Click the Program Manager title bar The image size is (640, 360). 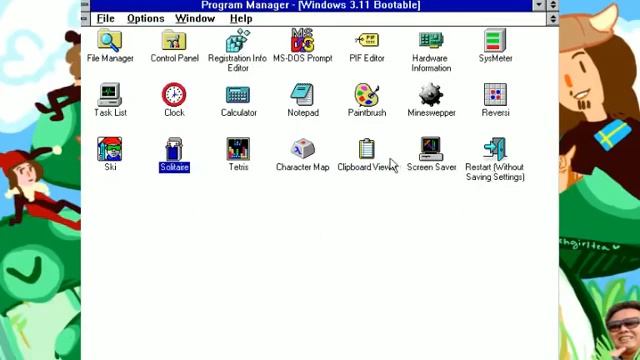(x=311, y=5)
